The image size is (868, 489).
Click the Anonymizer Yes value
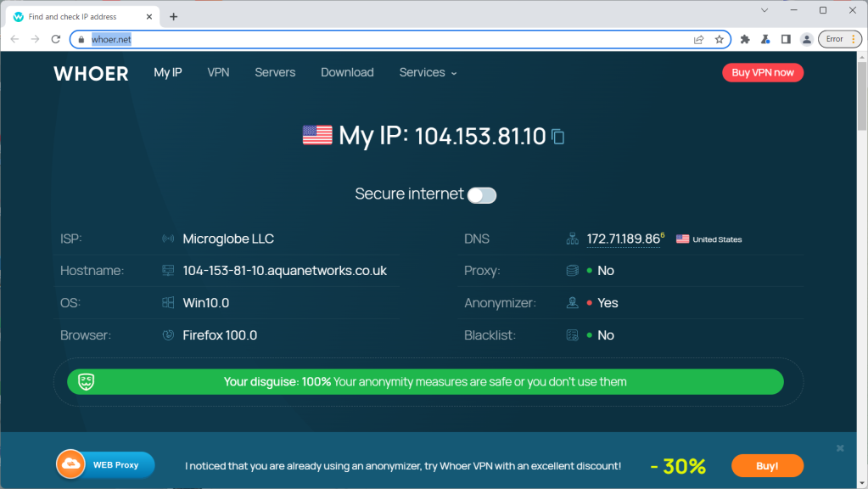tap(608, 303)
